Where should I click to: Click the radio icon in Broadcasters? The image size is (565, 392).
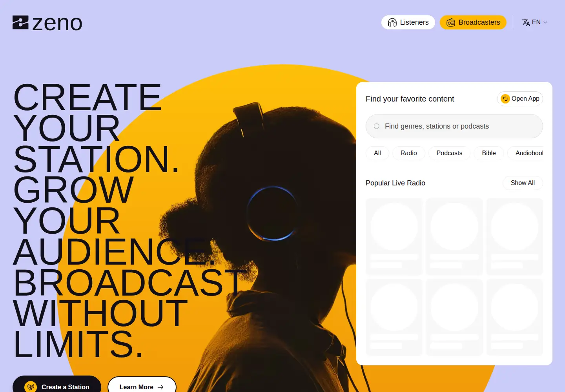451,22
